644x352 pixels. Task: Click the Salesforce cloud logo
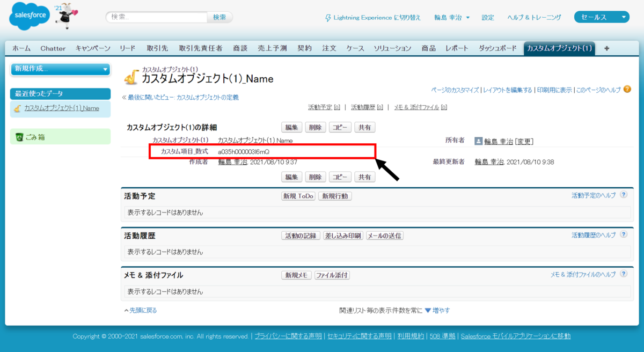pos(30,17)
